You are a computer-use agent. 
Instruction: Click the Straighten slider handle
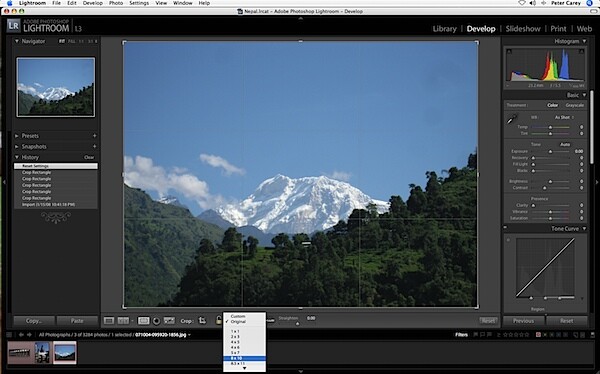[297, 324]
